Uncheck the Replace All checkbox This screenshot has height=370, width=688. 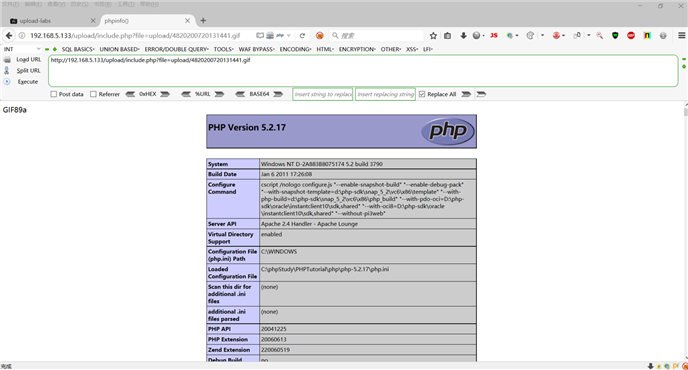point(422,94)
